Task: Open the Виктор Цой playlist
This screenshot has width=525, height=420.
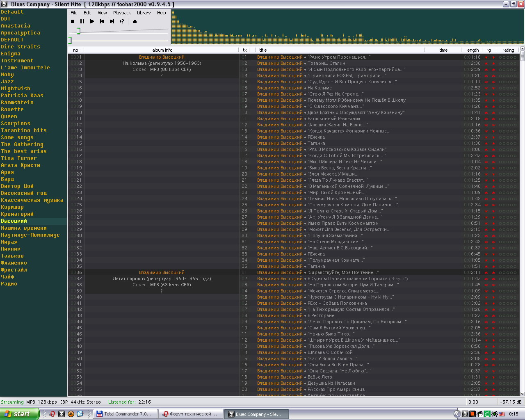Action: coord(17,186)
